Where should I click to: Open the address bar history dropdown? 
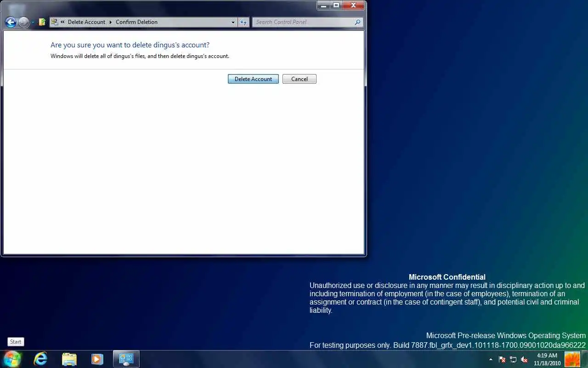pyautogui.click(x=233, y=22)
